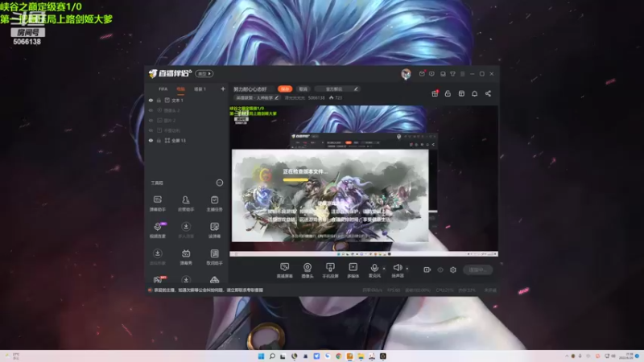
Task: Toggle visibility of the 全屏 13 layer
Action: point(151,140)
